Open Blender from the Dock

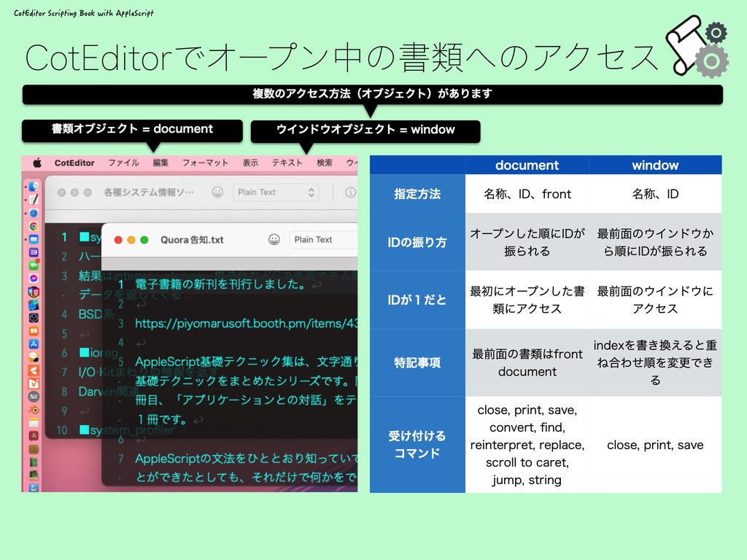coord(32,411)
